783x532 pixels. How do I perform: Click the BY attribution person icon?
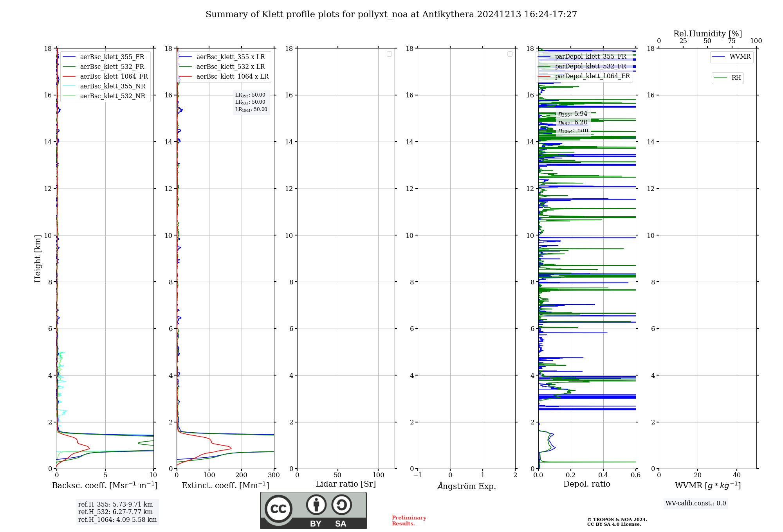[316, 505]
